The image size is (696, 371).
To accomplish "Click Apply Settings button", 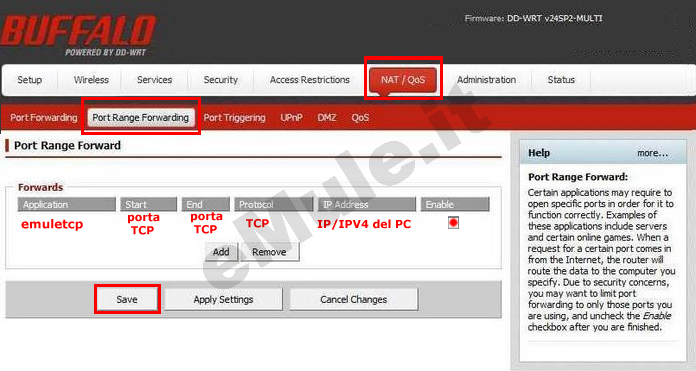I will pyautogui.click(x=223, y=300).
